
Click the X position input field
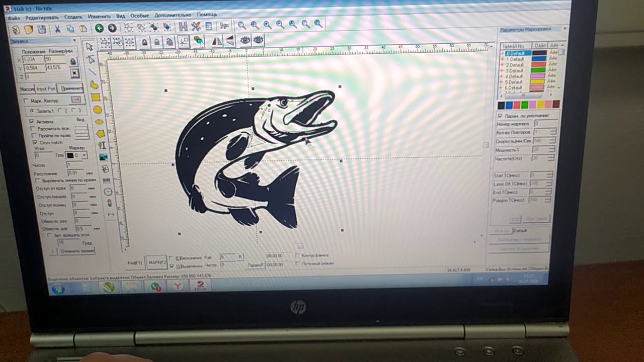(x=34, y=60)
